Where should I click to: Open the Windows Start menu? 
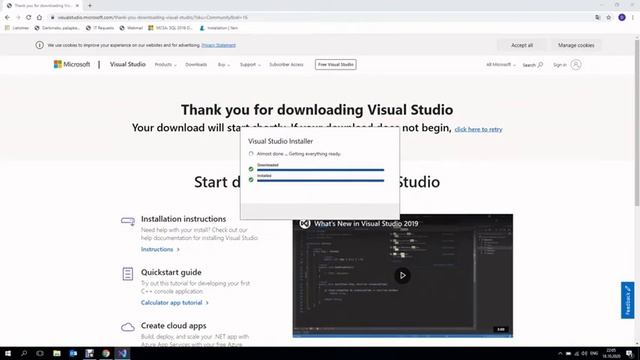pos(8,353)
